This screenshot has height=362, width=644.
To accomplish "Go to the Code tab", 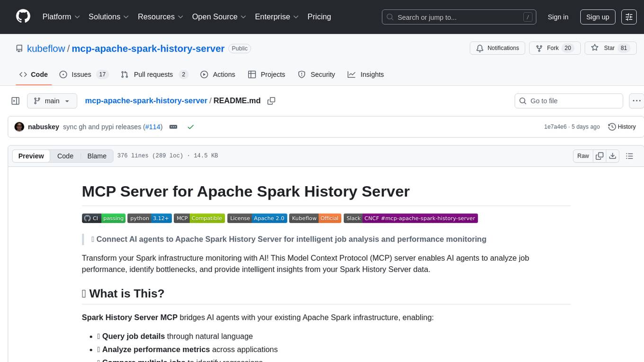I will pyautogui.click(x=33, y=74).
